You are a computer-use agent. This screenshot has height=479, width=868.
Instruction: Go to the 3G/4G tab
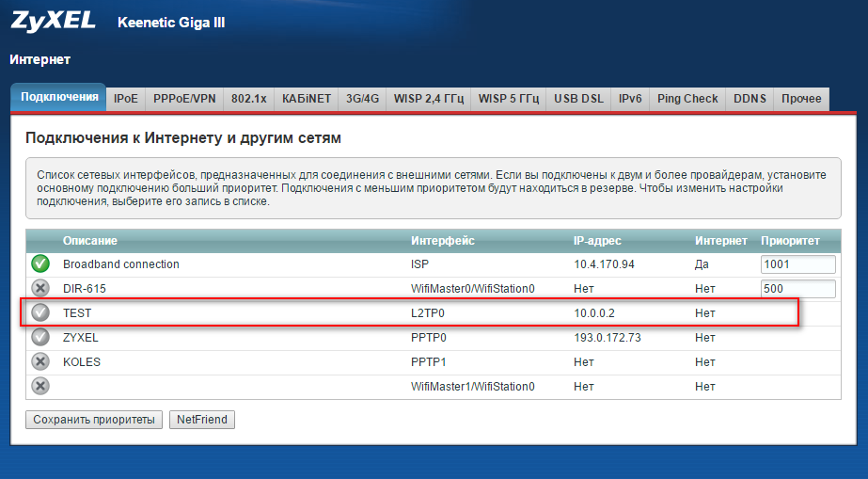[x=362, y=99]
